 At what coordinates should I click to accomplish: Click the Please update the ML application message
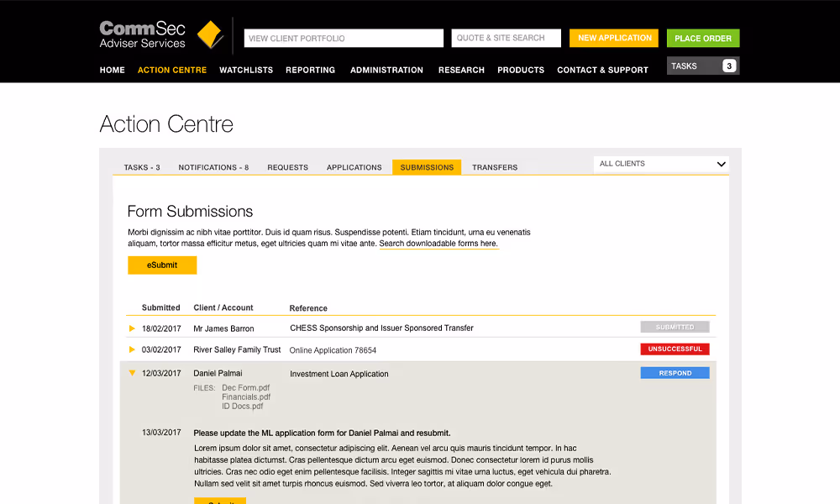322,433
